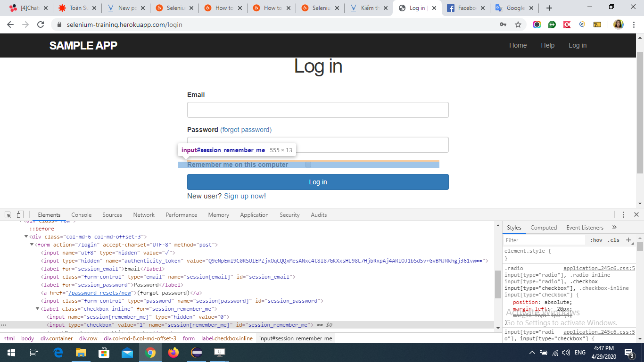This screenshot has width=644, height=362.
Task: Switch to Eclipse on the taskbar
Action: click(x=197, y=353)
